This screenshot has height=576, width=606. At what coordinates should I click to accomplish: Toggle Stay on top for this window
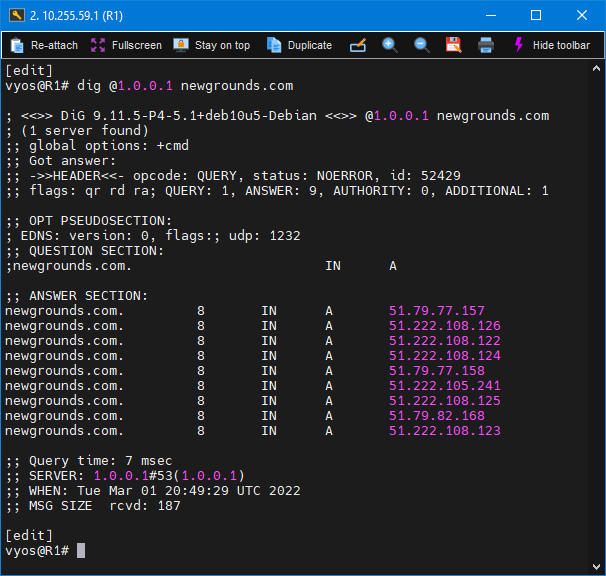coord(211,45)
